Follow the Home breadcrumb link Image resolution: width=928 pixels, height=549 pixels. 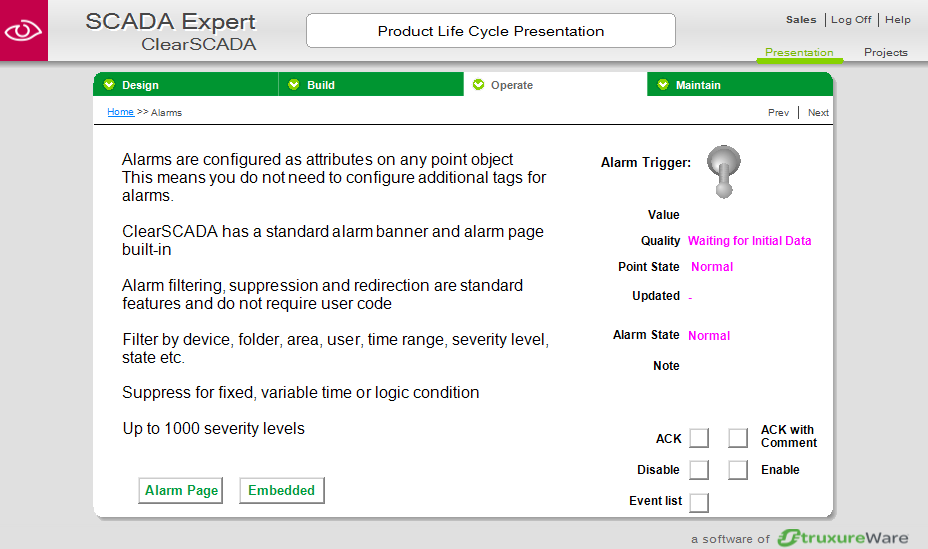click(120, 112)
